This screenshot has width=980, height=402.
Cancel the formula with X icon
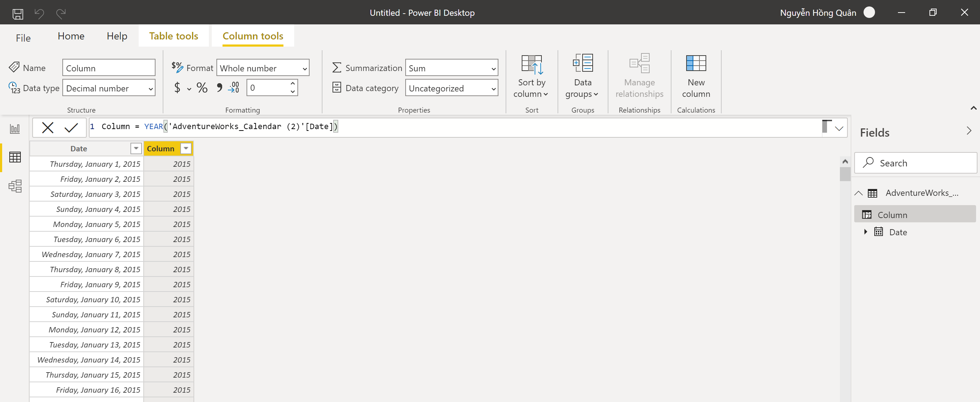coord(48,128)
